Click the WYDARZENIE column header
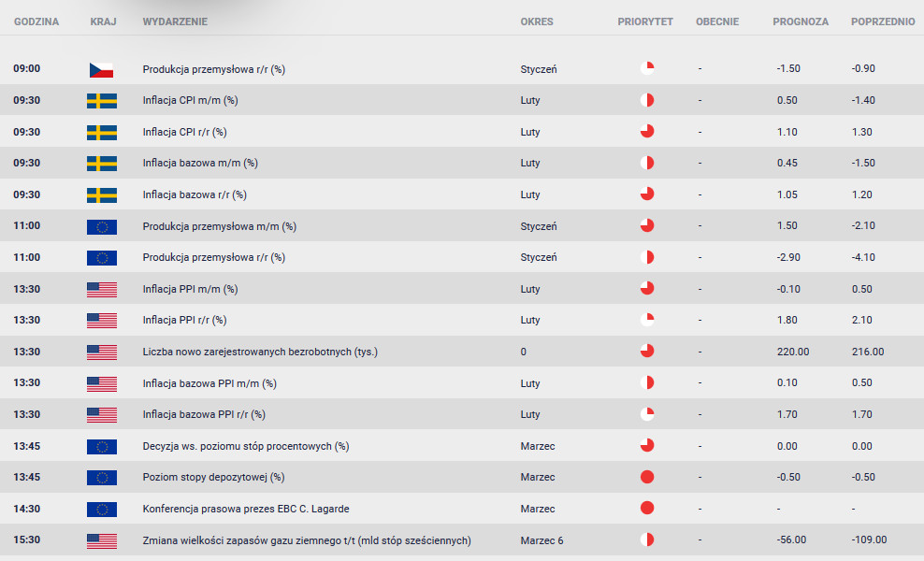This screenshot has width=924, height=561. (x=175, y=22)
